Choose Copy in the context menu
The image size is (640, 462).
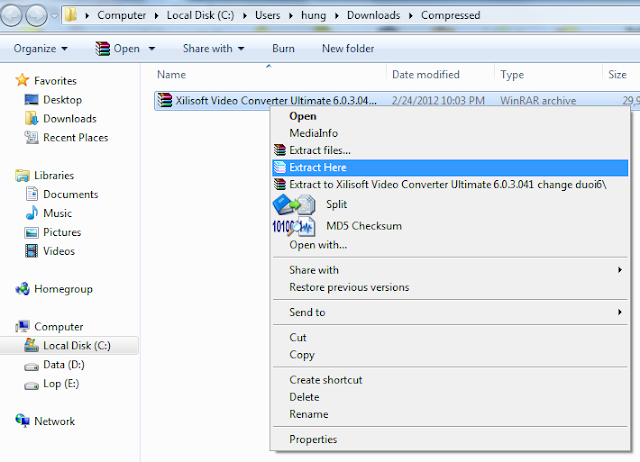coord(450,355)
